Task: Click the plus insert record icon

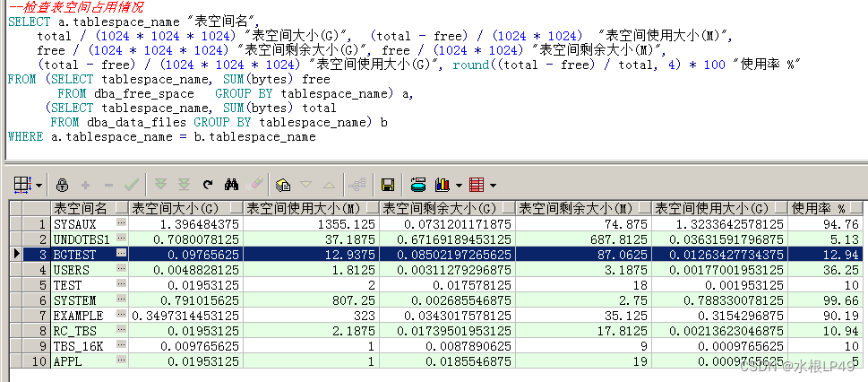Action: pyautogui.click(x=85, y=185)
